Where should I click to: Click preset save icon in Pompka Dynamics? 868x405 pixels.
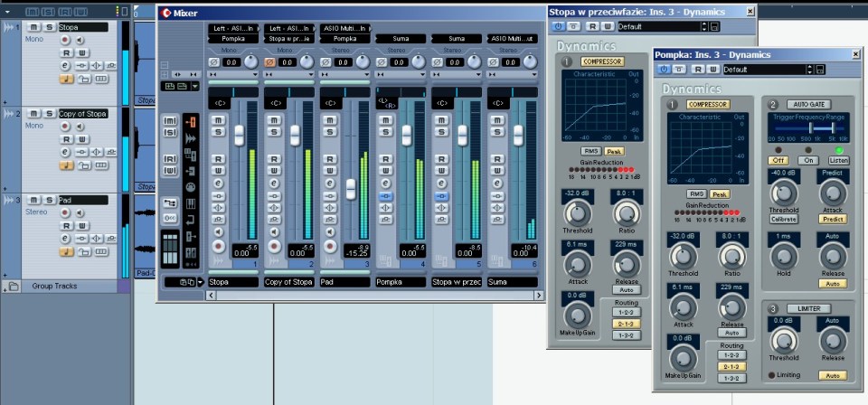pyautogui.click(x=819, y=69)
